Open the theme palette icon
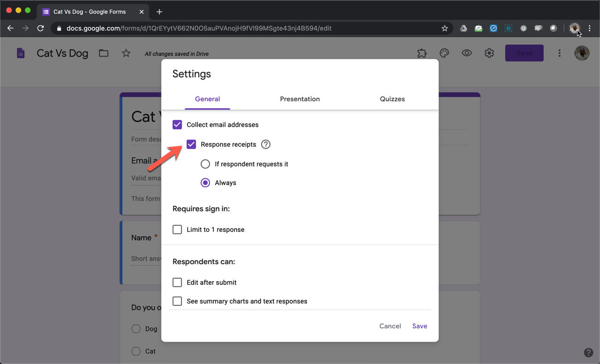Screen dimensions: 600x364 coord(444,53)
